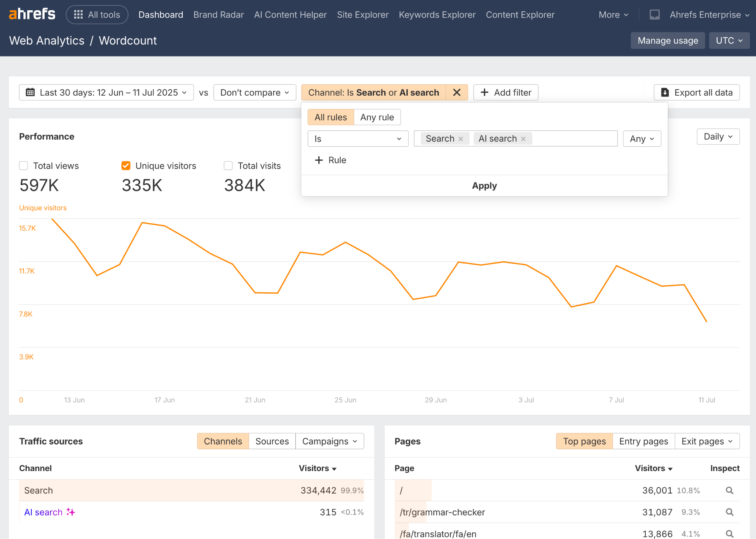This screenshot has width=756, height=539.
Task: Open the Daily granularity dropdown
Action: (x=718, y=136)
